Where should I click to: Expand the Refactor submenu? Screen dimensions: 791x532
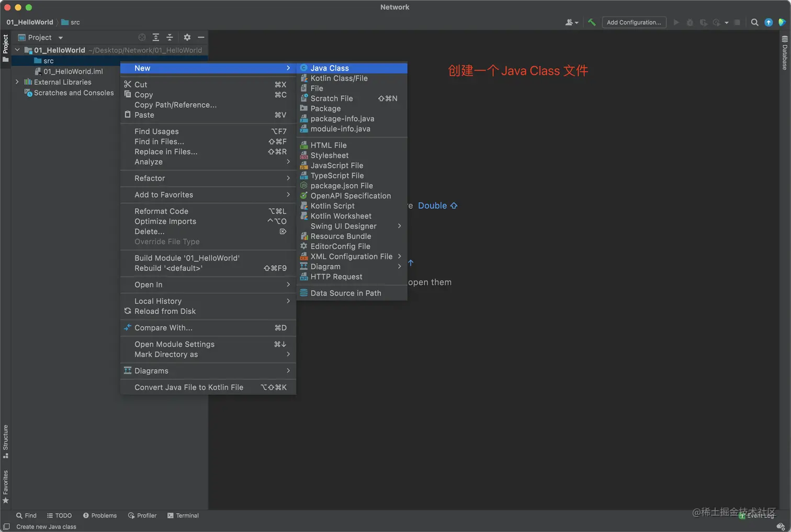[208, 178]
